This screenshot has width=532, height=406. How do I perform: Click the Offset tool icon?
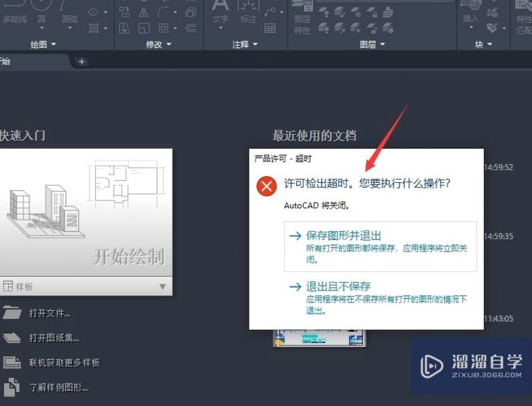(191, 28)
